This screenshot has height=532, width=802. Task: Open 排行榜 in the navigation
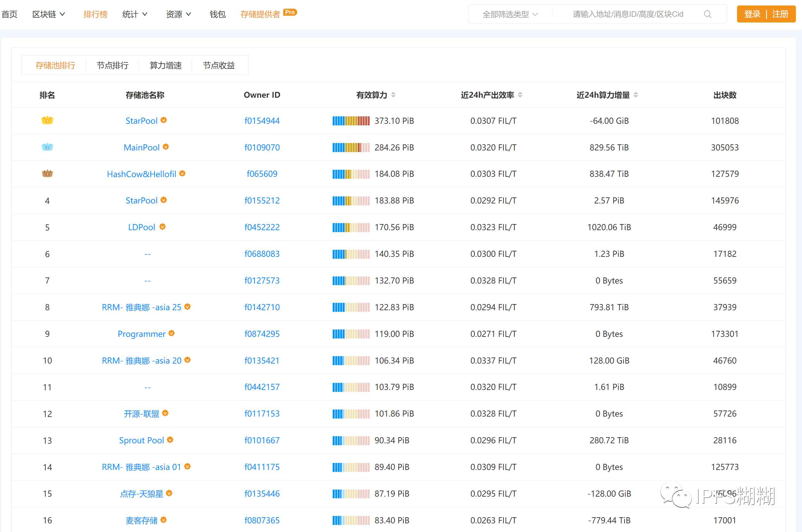tap(95, 14)
